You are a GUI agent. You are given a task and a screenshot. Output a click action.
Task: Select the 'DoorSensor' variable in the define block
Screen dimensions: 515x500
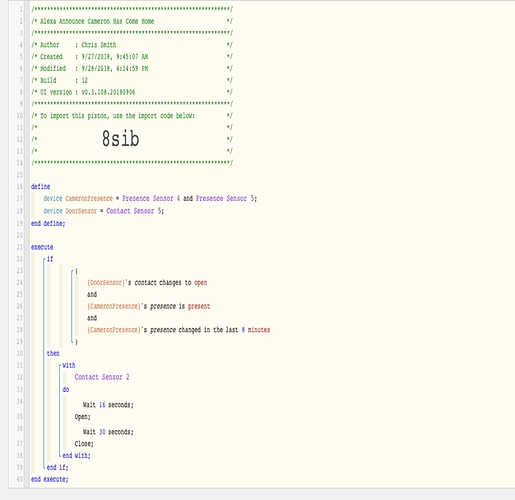[81, 211]
